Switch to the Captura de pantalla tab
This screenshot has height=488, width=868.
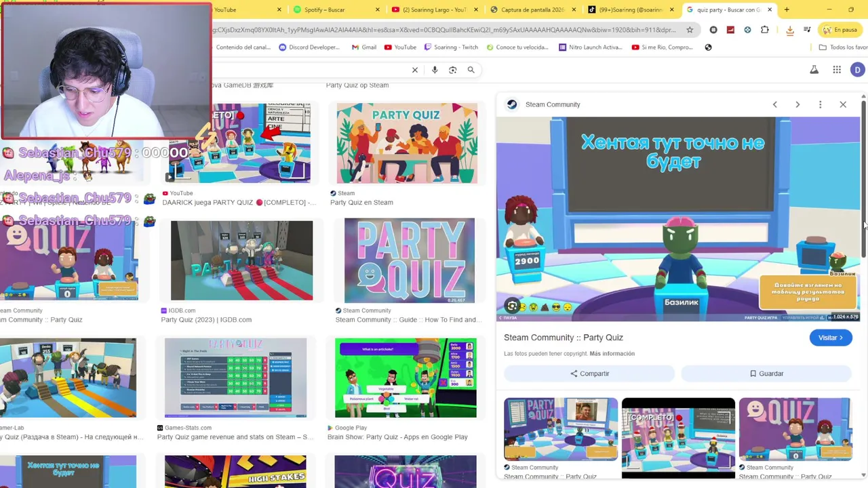(533, 9)
